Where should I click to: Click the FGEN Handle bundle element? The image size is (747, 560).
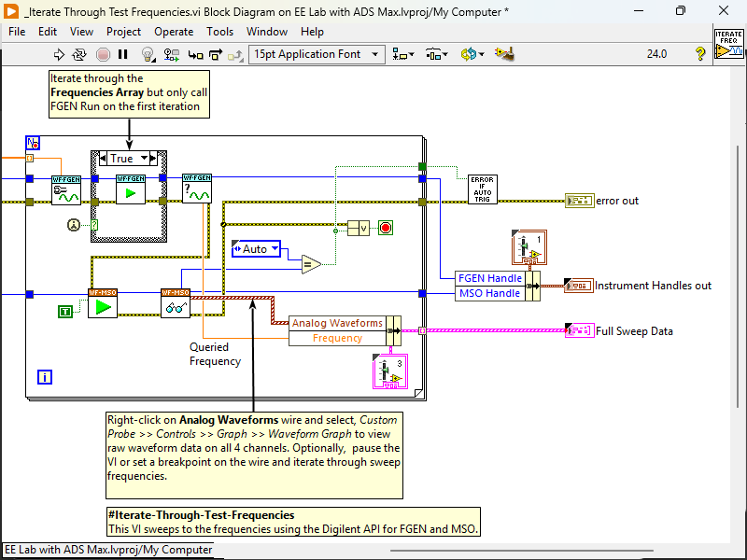(490, 278)
